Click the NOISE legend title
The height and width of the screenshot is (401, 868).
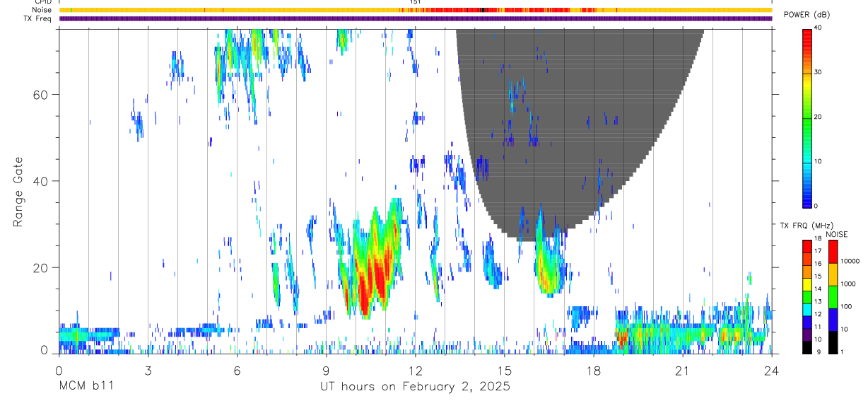[837, 234]
